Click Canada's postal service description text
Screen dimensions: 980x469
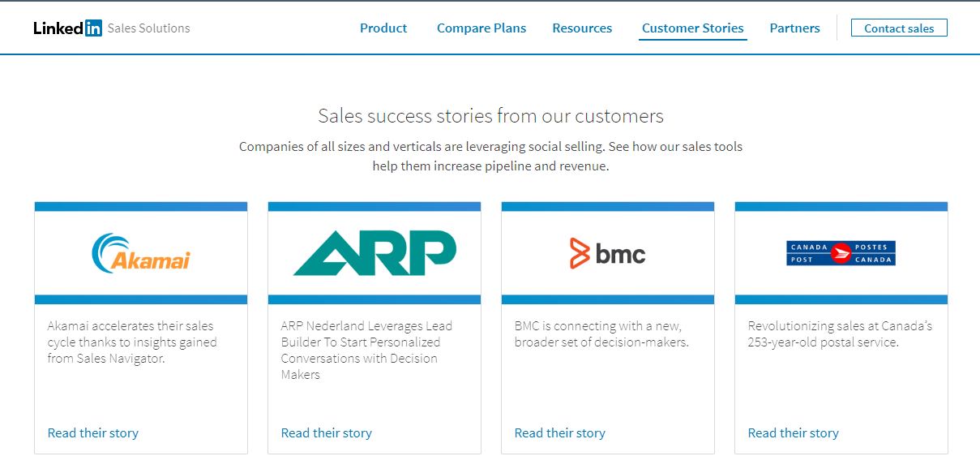coord(841,334)
